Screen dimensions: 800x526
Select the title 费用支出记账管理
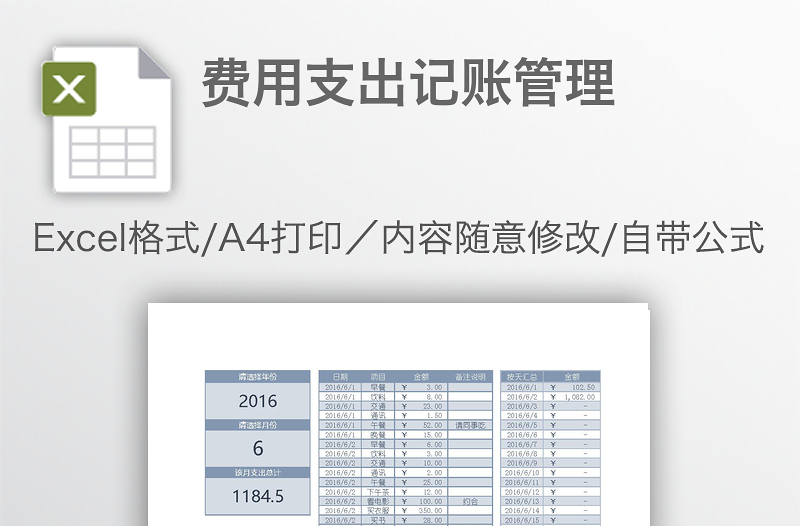408,83
